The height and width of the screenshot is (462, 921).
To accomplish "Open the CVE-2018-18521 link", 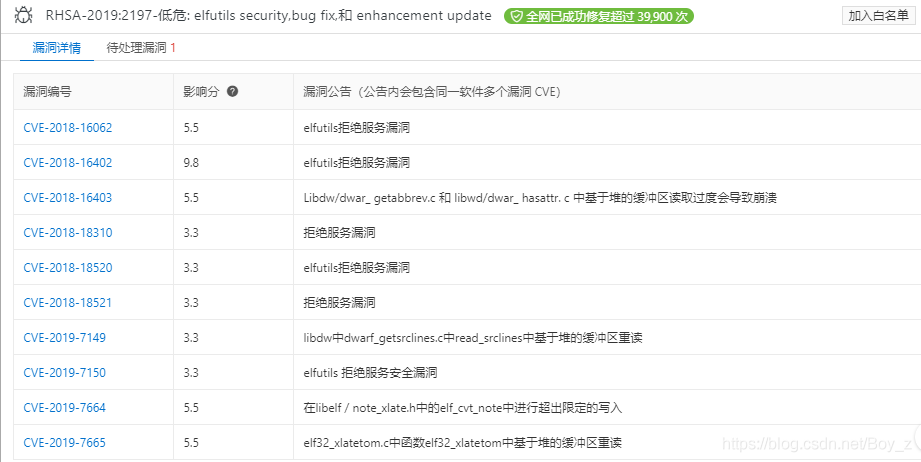I will [68, 303].
